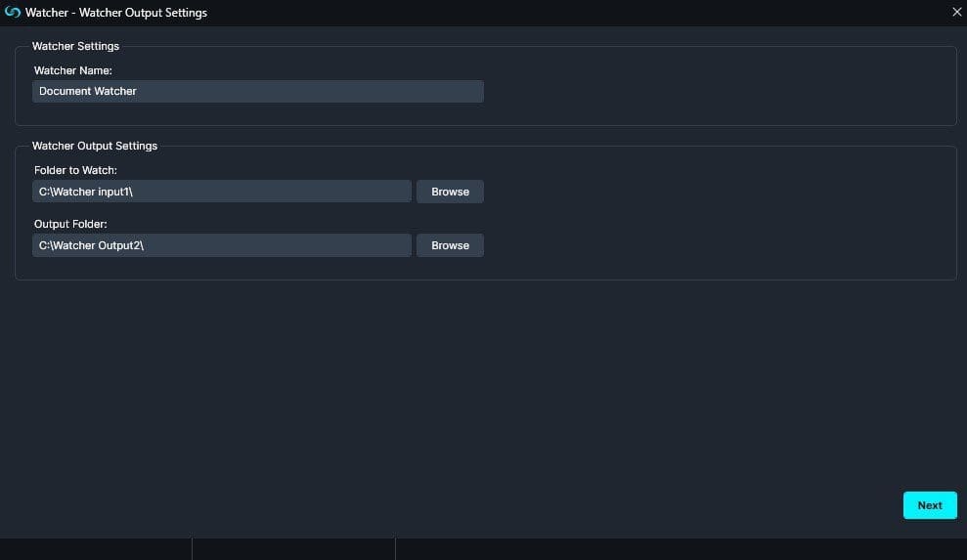
Task: Select the Output Folder path field
Action: (221, 245)
